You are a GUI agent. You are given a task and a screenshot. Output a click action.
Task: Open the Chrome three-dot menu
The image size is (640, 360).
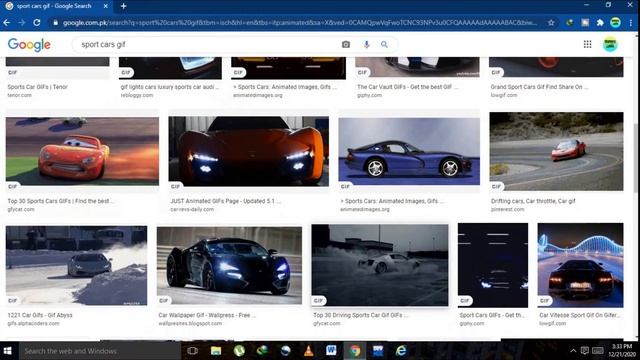click(631, 23)
